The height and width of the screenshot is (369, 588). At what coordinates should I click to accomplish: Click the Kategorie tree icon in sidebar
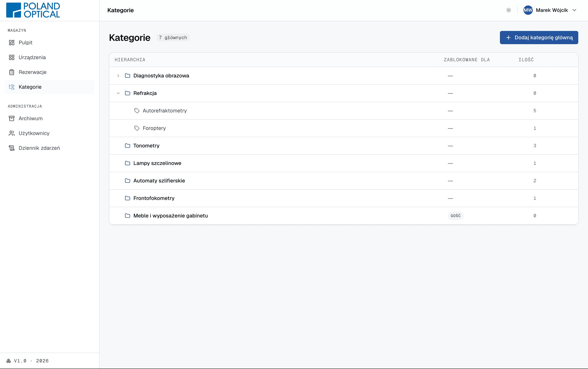(12, 87)
